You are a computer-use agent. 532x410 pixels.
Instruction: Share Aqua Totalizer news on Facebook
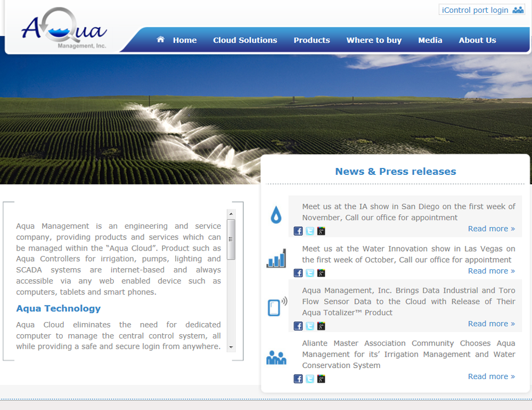(298, 326)
